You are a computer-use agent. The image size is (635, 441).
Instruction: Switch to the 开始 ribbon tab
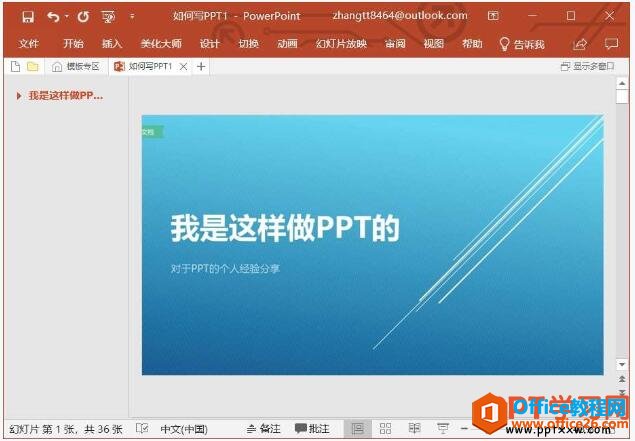click(73, 43)
